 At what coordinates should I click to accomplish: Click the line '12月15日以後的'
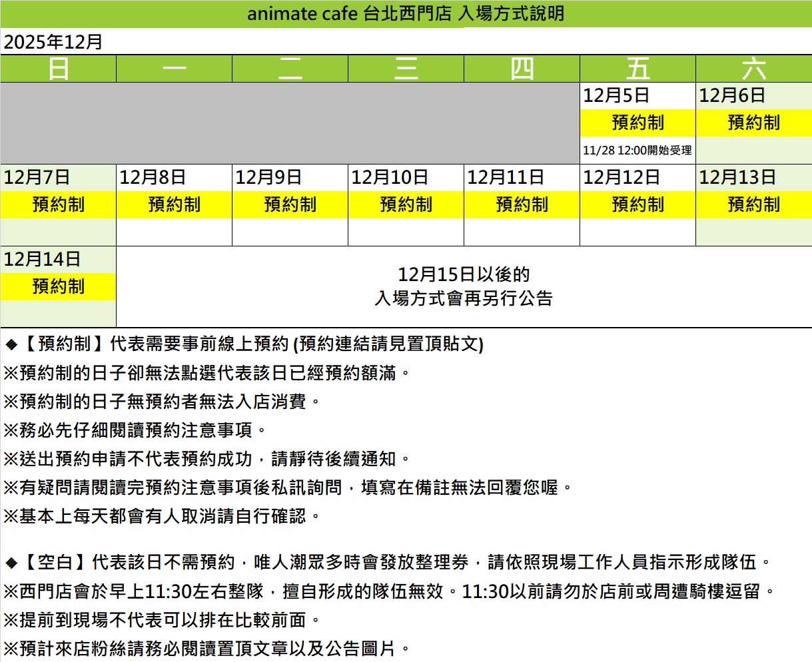pos(464,274)
